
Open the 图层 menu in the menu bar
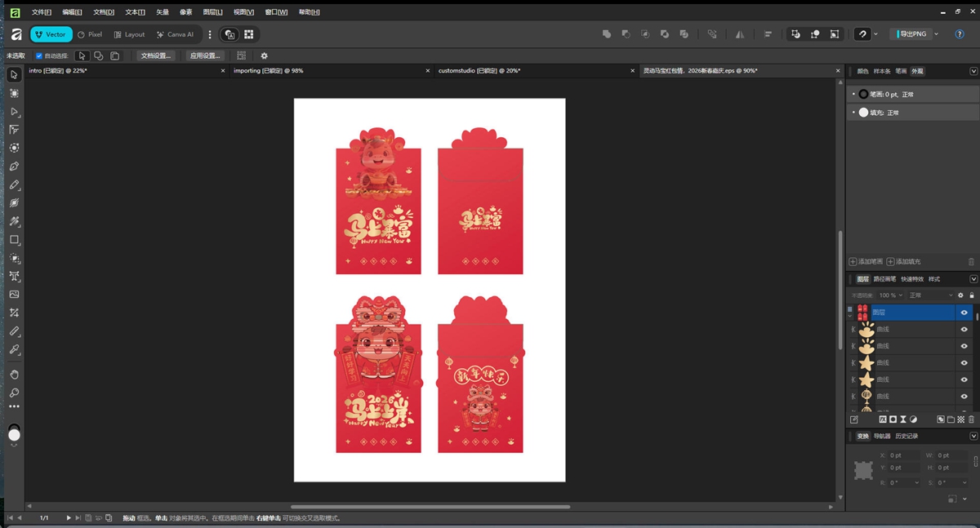pyautogui.click(x=212, y=12)
